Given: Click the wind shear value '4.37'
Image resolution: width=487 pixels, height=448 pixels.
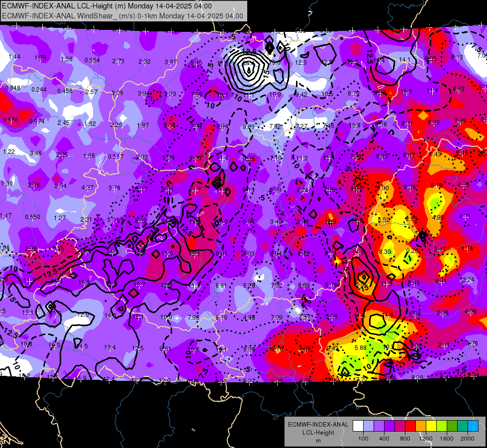Looking at the screenshot, I should [x=87, y=188].
